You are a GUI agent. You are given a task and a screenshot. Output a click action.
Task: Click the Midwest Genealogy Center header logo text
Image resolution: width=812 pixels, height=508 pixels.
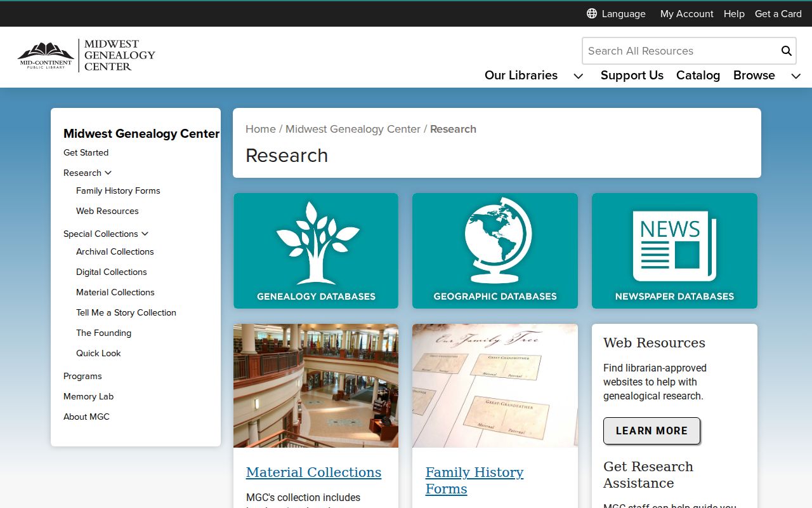pyautogui.click(x=119, y=55)
